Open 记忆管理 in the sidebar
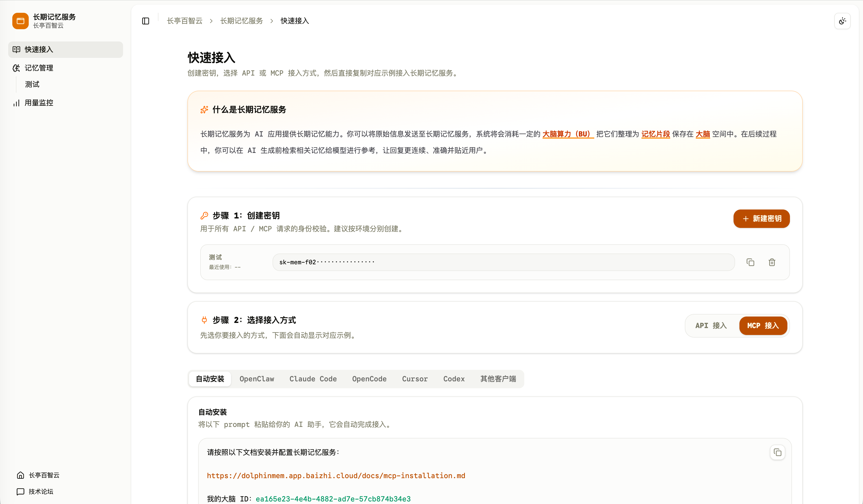Image resolution: width=863 pixels, height=504 pixels. 39,68
